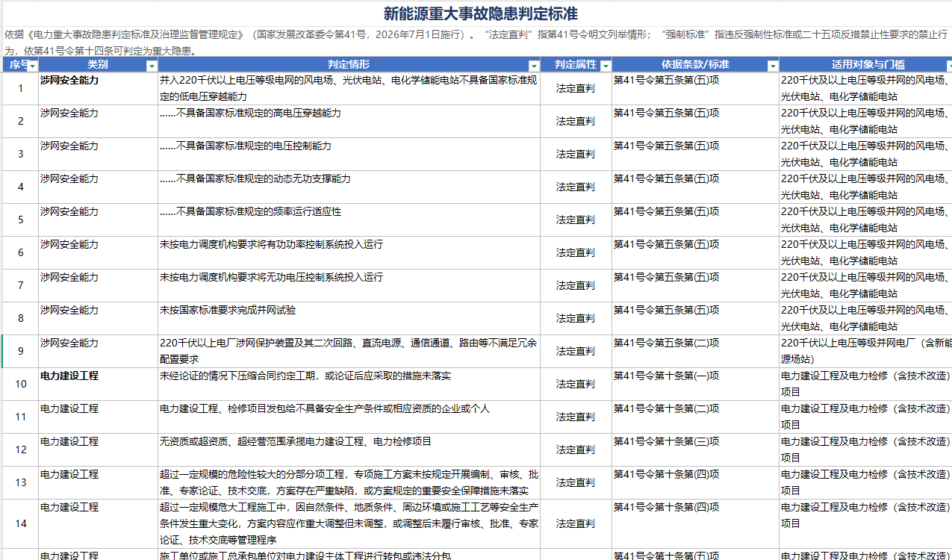
Task: Open the 判定情形 column filter dropdown
Action: [534, 66]
